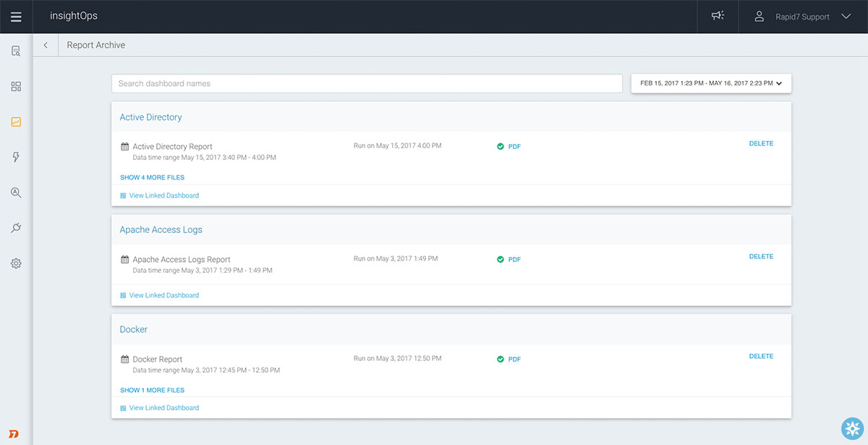Click the megaphone announcements icon
The image size is (868, 445).
(x=718, y=17)
